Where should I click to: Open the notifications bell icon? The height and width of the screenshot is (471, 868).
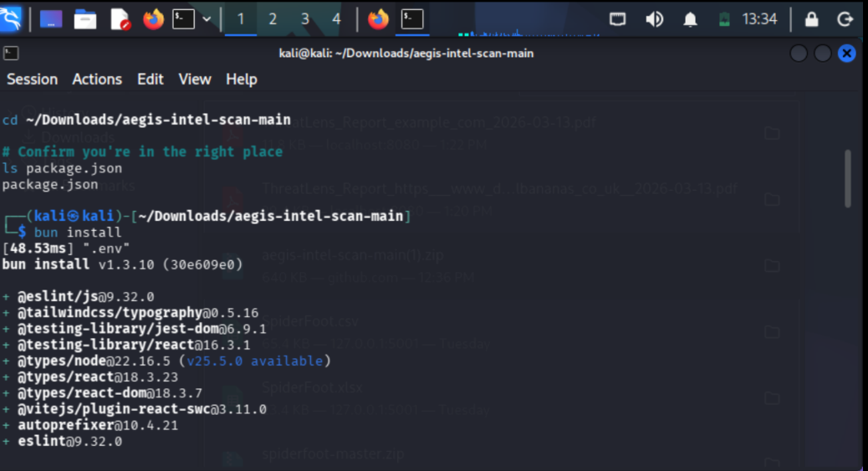pyautogui.click(x=691, y=19)
